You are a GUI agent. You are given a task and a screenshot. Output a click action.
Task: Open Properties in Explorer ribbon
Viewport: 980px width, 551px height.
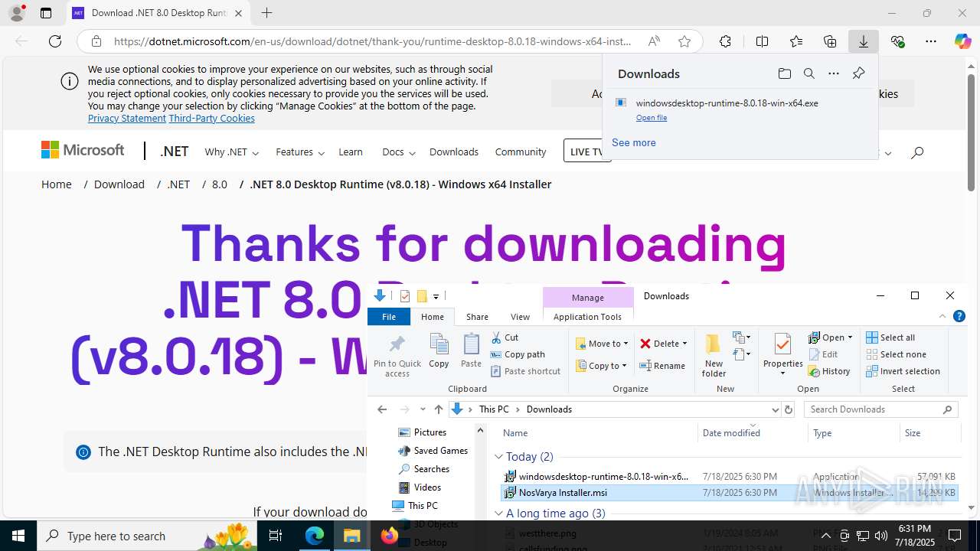click(x=782, y=354)
